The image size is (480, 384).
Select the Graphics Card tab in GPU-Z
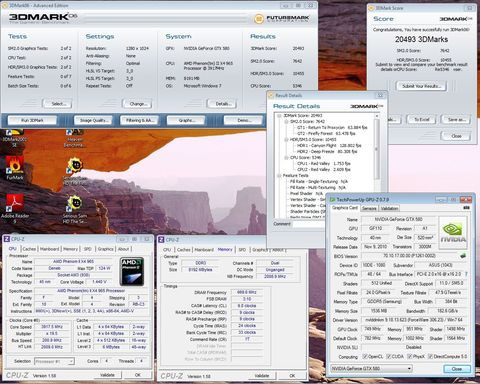tap(345, 208)
